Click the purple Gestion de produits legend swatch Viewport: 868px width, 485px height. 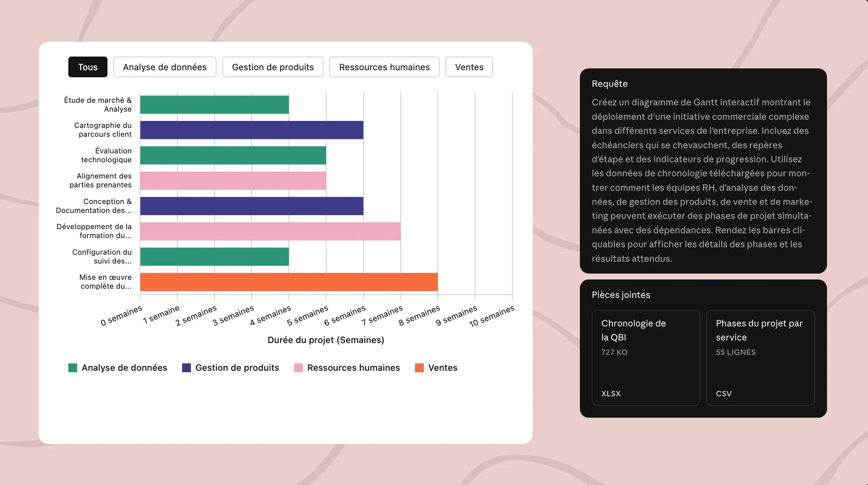coord(187,367)
